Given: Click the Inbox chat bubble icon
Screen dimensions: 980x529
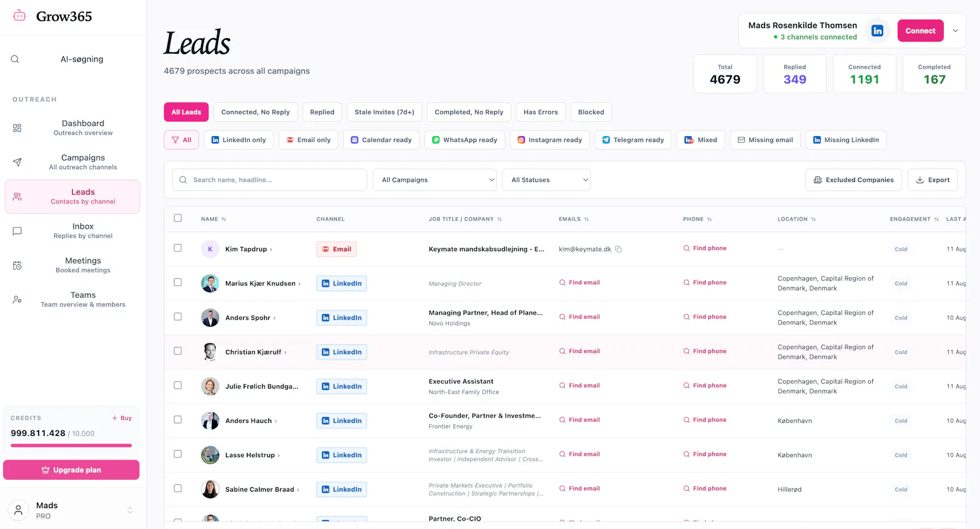Looking at the screenshot, I should click(17, 231).
